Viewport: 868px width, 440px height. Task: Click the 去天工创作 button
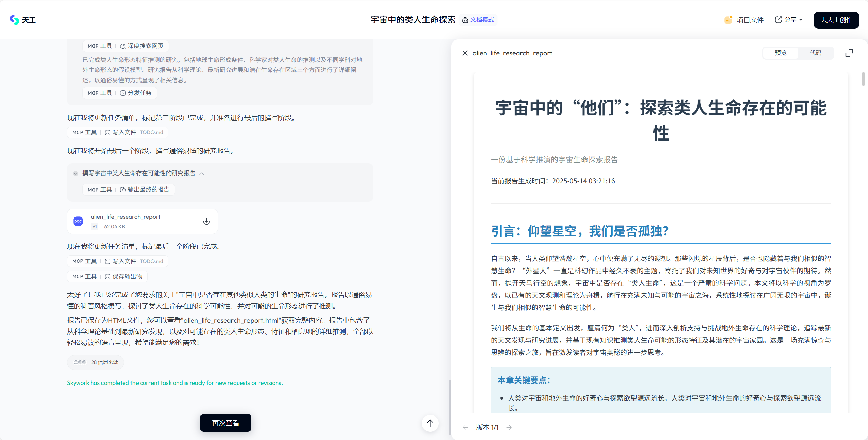836,20
